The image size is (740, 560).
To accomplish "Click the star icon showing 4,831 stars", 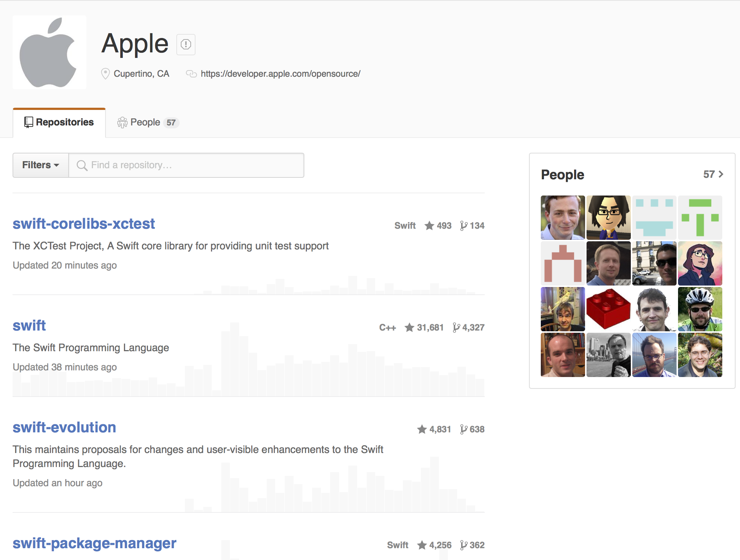I will tap(422, 429).
